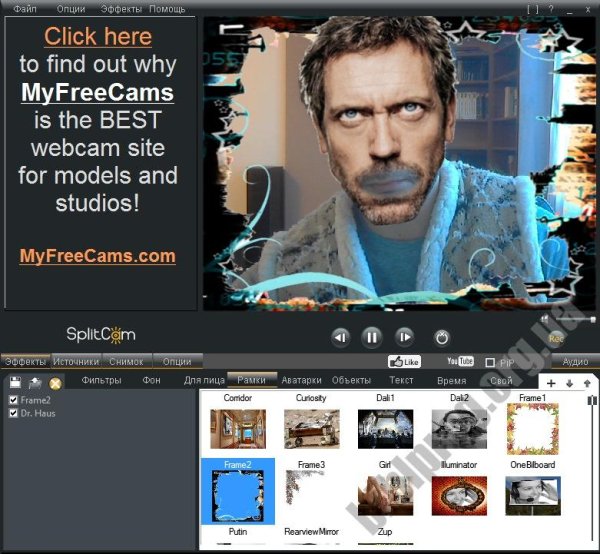This screenshot has width=600, height=554.
Task: Select the Curiosity frame thumbnail
Action: coord(311,429)
